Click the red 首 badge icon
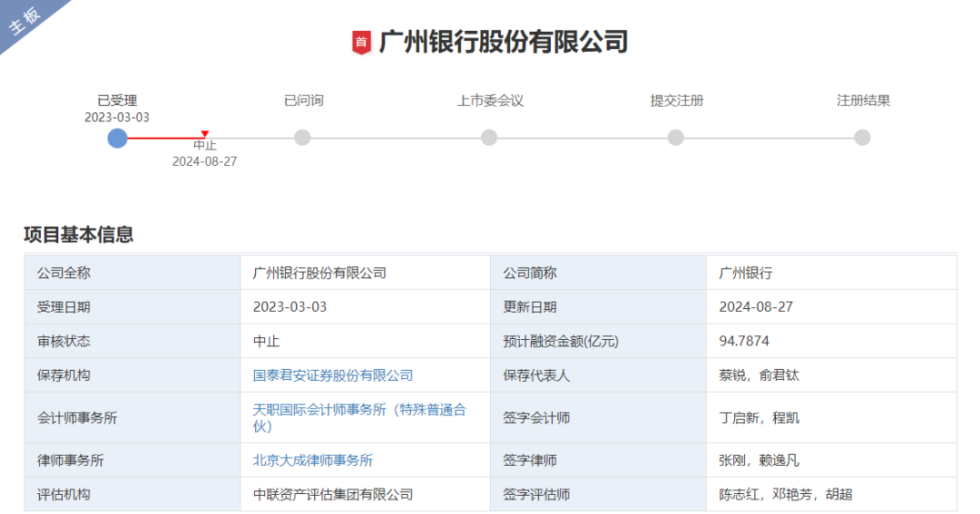This screenshot has height=514, width=980. [361, 42]
